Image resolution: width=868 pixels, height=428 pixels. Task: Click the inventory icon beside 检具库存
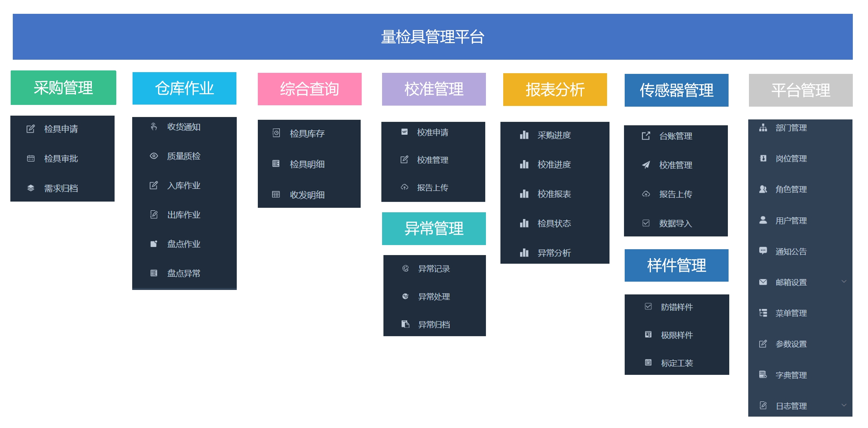tap(276, 133)
